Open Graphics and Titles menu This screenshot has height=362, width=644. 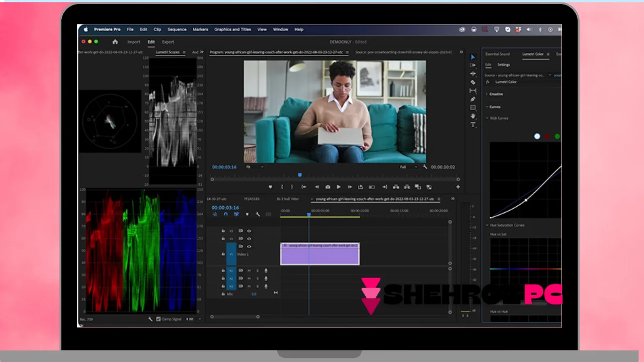pyautogui.click(x=232, y=29)
